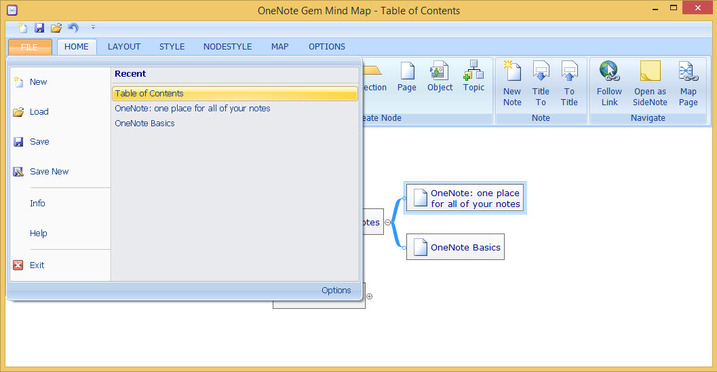Viewport: 717px width, 372px height.
Task: Switch to the LAYOUT tab
Action: tap(124, 47)
